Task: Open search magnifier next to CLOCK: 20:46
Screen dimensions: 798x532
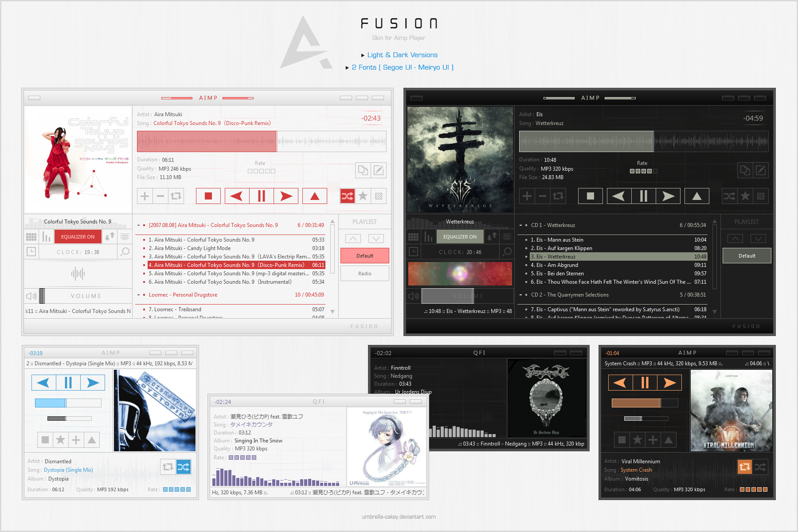Action: [x=507, y=252]
